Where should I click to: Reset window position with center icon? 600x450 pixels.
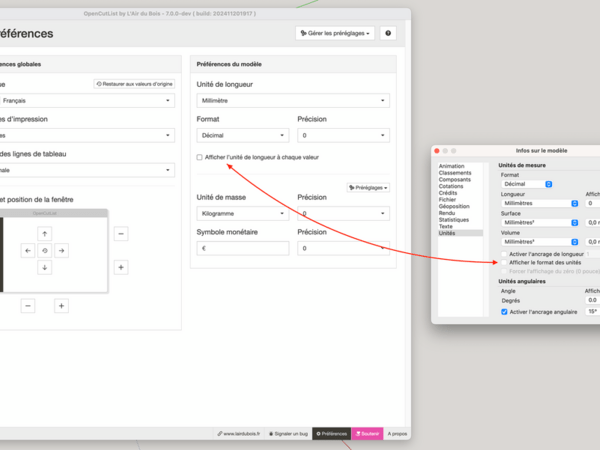pyautogui.click(x=44, y=250)
